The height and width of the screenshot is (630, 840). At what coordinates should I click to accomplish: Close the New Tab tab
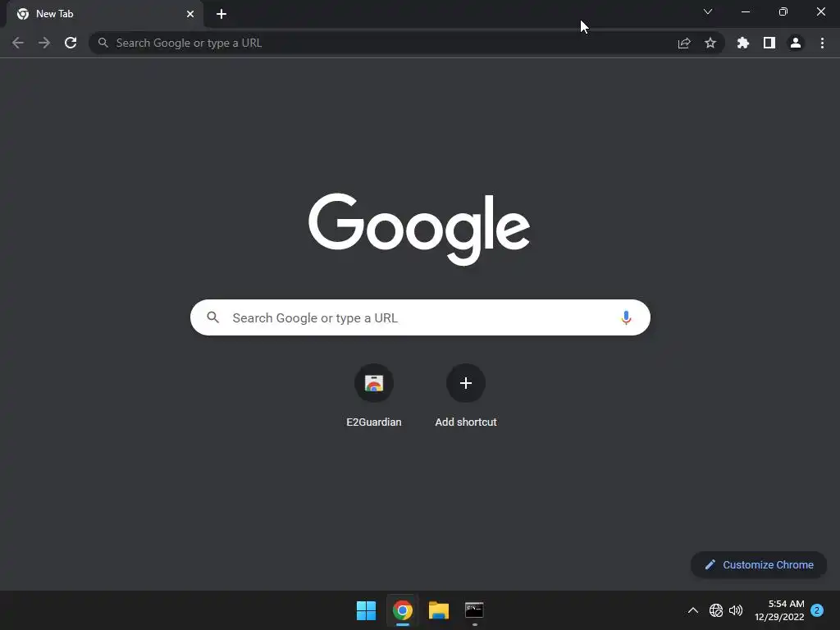click(190, 14)
